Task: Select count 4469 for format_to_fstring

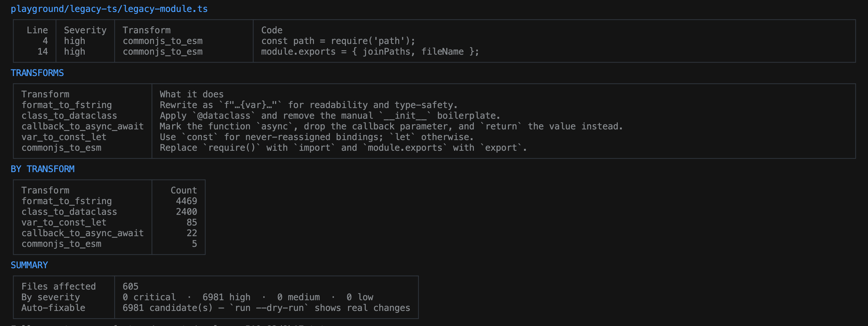Action: (186, 201)
